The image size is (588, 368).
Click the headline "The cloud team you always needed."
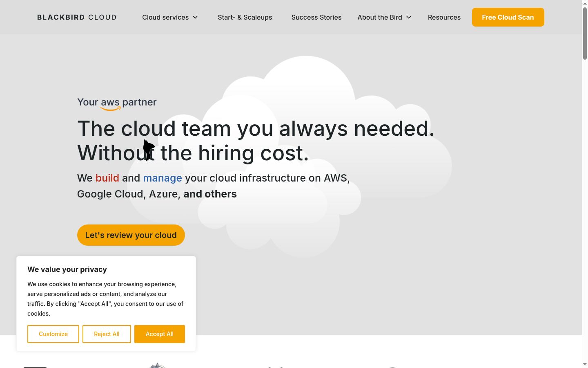click(x=256, y=128)
